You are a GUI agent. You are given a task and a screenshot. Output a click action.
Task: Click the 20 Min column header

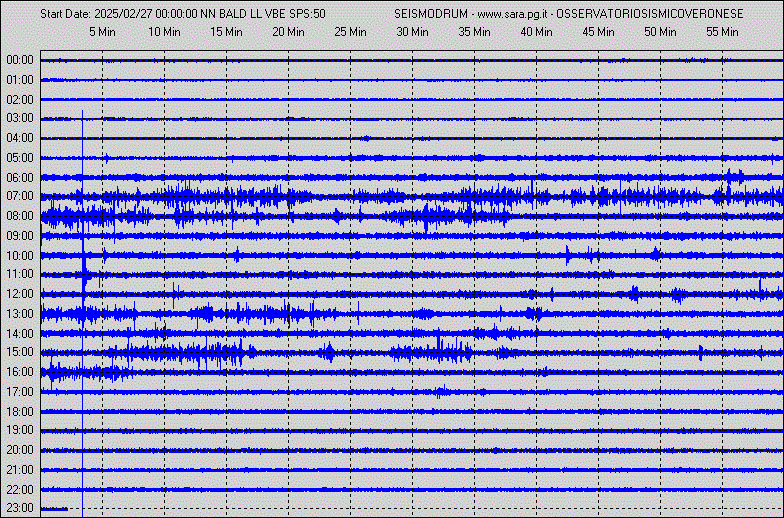coord(288,32)
